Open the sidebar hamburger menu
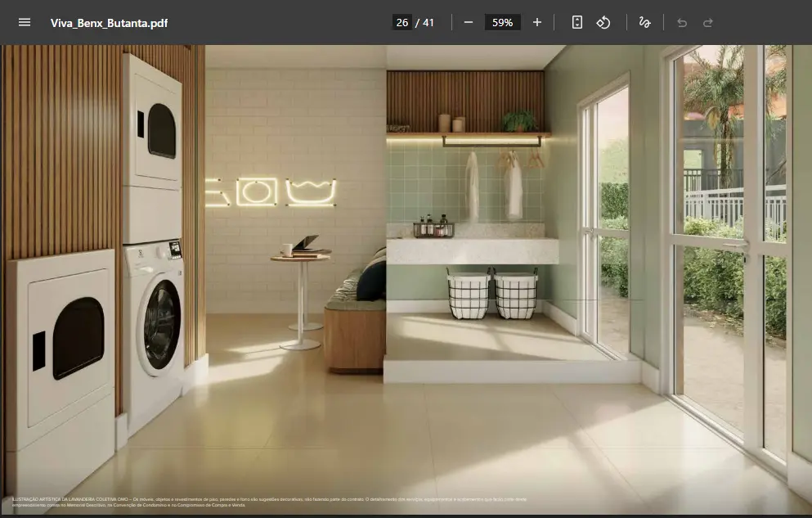This screenshot has width=812, height=518. tap(25, 22)
